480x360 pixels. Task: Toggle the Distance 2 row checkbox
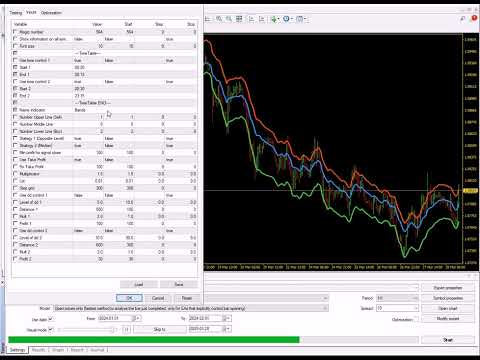(15, 245)
